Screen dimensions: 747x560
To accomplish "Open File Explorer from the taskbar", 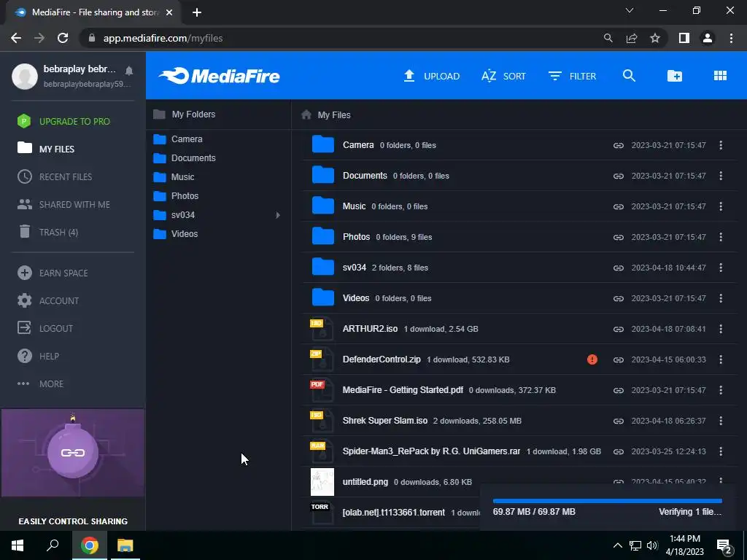I will pos(125,545).
